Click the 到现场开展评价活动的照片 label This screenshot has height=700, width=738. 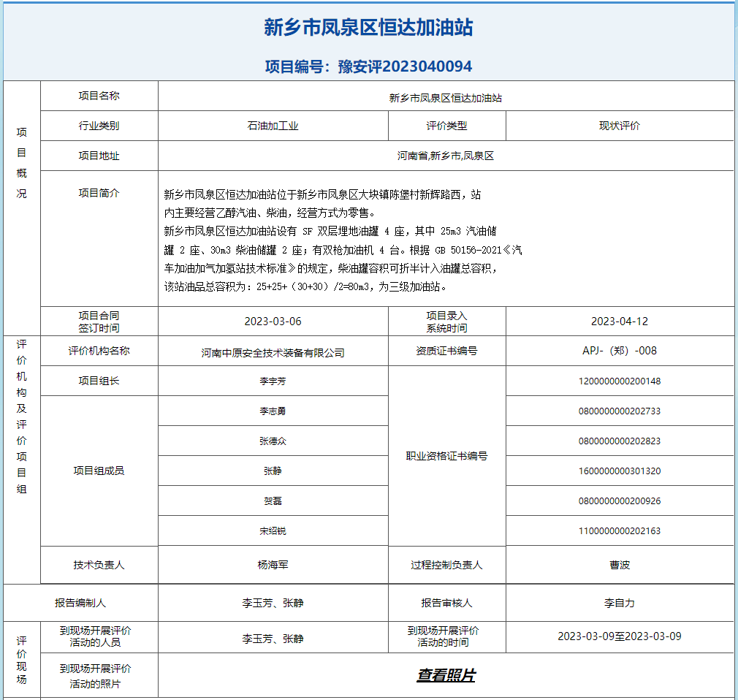96,676
